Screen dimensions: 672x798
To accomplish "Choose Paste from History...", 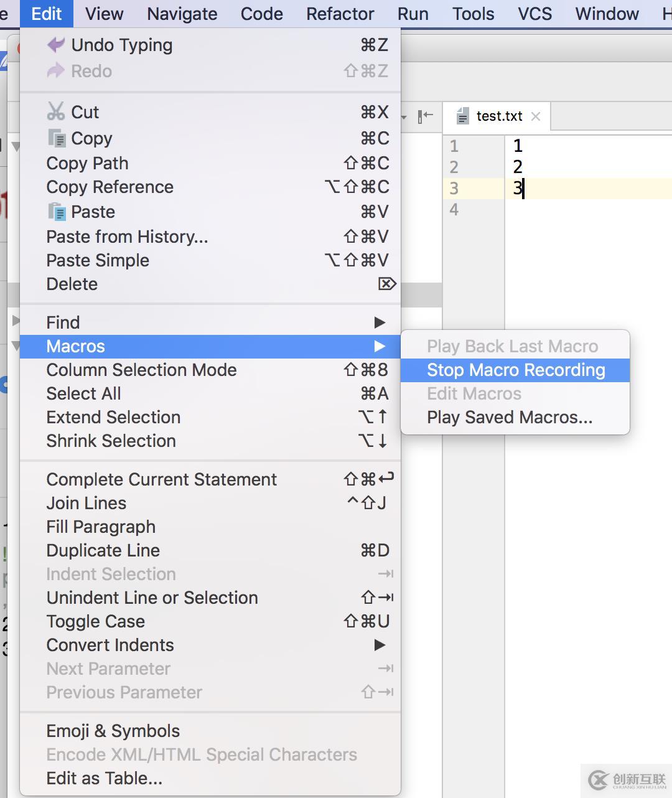I will (210, 237).
